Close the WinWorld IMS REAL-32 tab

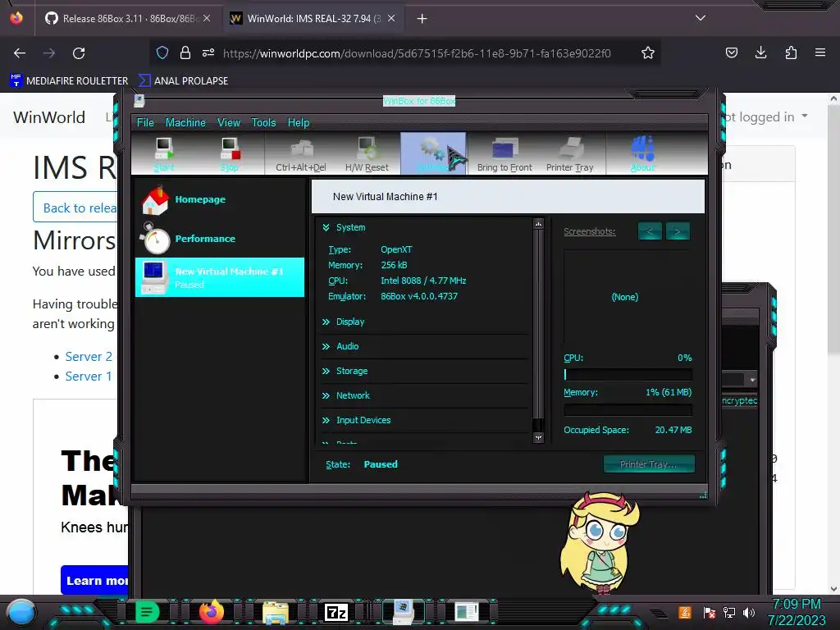point(391,18)
